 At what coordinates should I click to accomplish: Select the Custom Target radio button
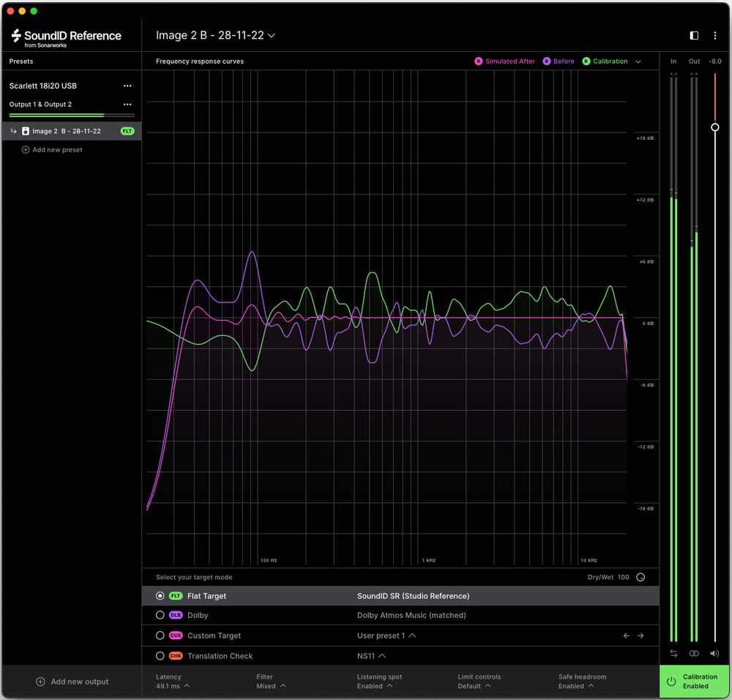tap(160, 636)
